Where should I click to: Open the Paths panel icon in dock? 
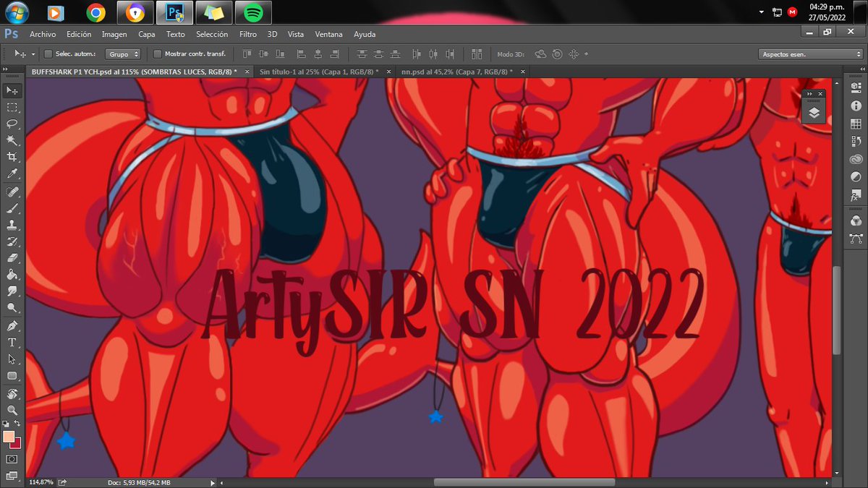(x=856, y=238)
